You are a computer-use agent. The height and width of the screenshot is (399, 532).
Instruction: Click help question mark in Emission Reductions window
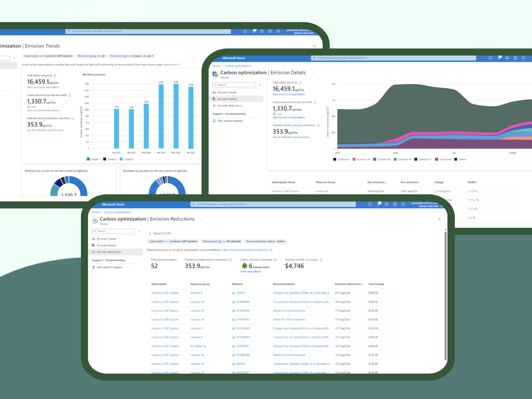pos(395,204)
